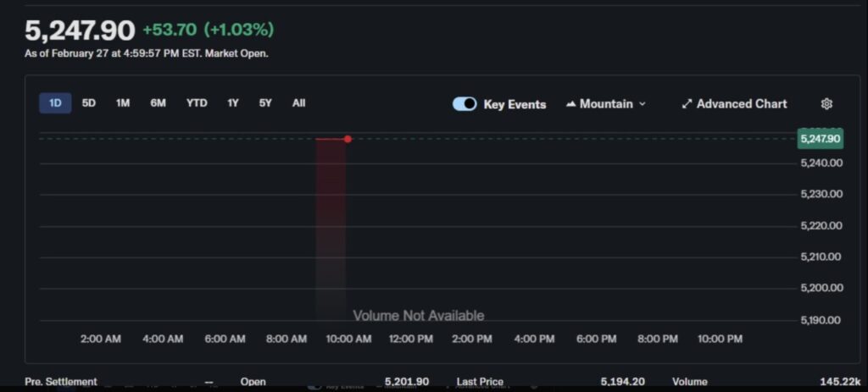Switch to the 5D range
868x392 pixels.
click(x=89, y=103)
